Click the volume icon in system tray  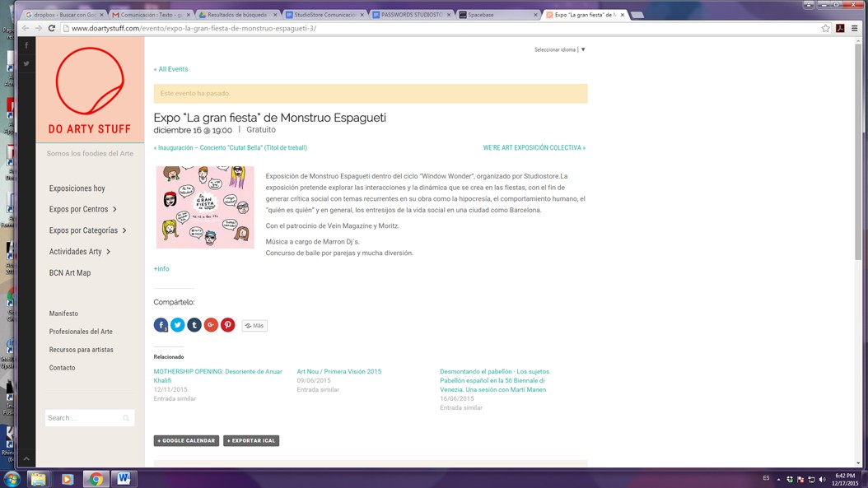[822, 479]
